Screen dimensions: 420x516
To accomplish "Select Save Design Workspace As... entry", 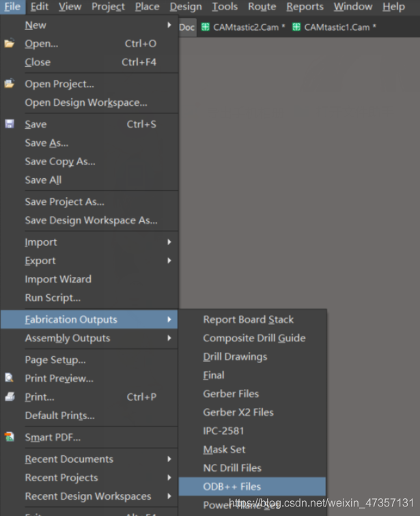I will (89, 220).
